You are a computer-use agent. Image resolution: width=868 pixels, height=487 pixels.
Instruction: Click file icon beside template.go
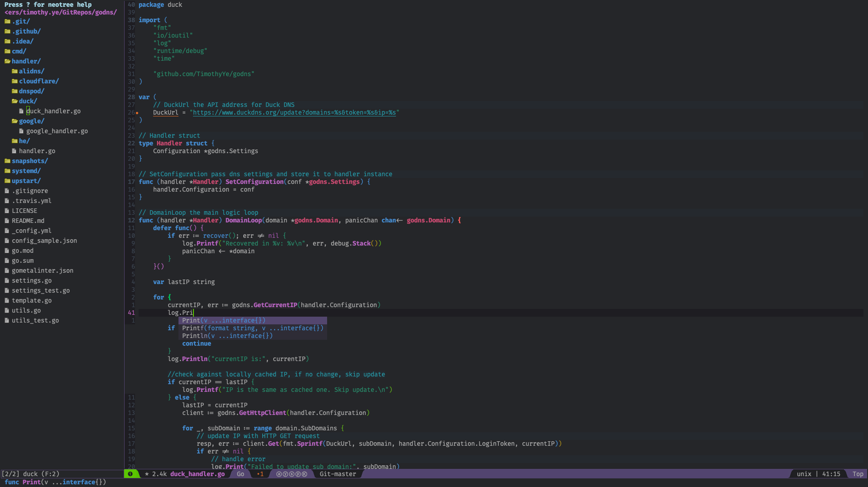7,300
